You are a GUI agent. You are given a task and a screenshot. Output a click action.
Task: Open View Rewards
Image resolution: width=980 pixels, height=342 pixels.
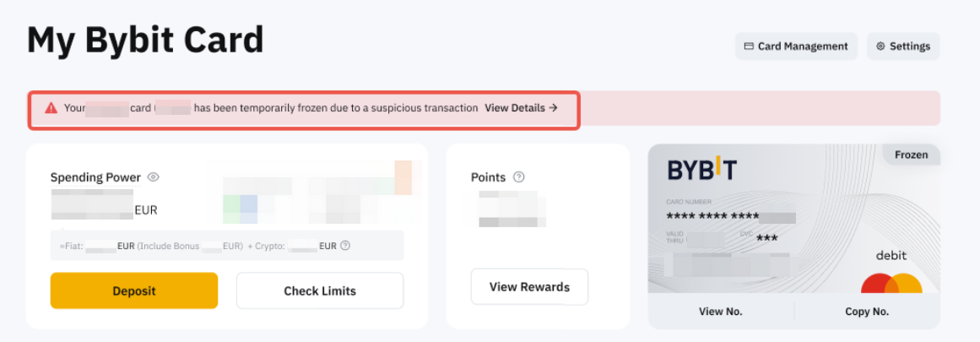click(x=529, y=287)
